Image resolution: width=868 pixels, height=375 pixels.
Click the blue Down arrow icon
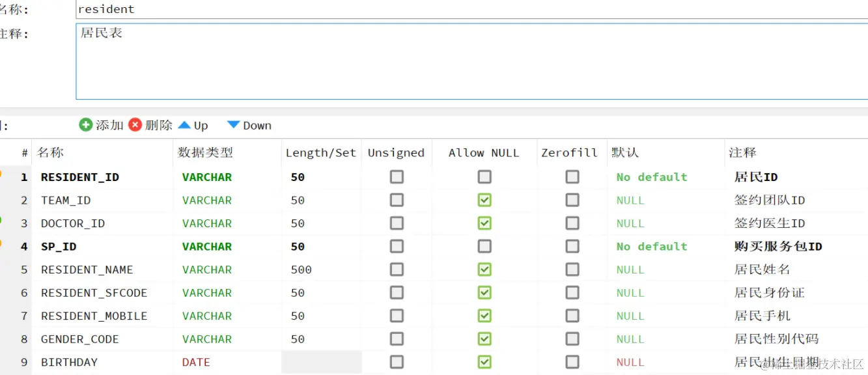point(233,125)
